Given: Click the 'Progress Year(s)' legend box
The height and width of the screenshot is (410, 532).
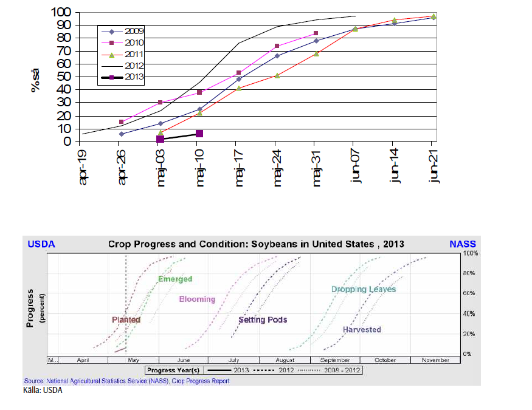Looking at the screenshot, I should click(254, 370).
